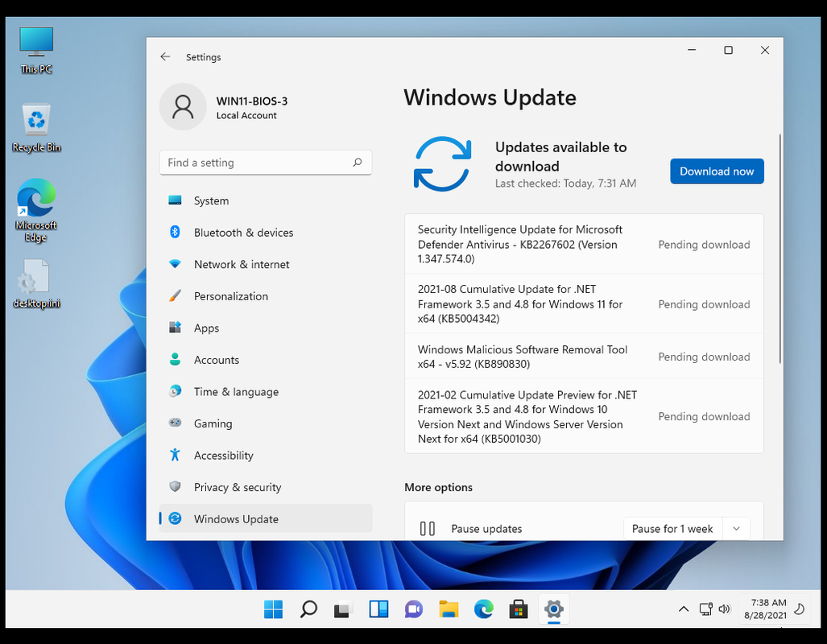827x644 pixels.
Task: Click the 2021-02 Cumulative Update Preview KB5001030 row
Action: pyautogui.click(x=585, y=416)
